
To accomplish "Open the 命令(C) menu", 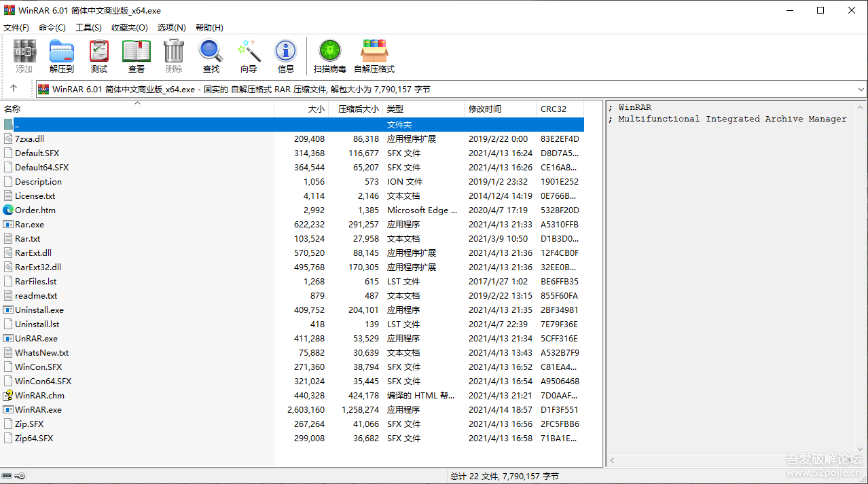I will 52,28.
